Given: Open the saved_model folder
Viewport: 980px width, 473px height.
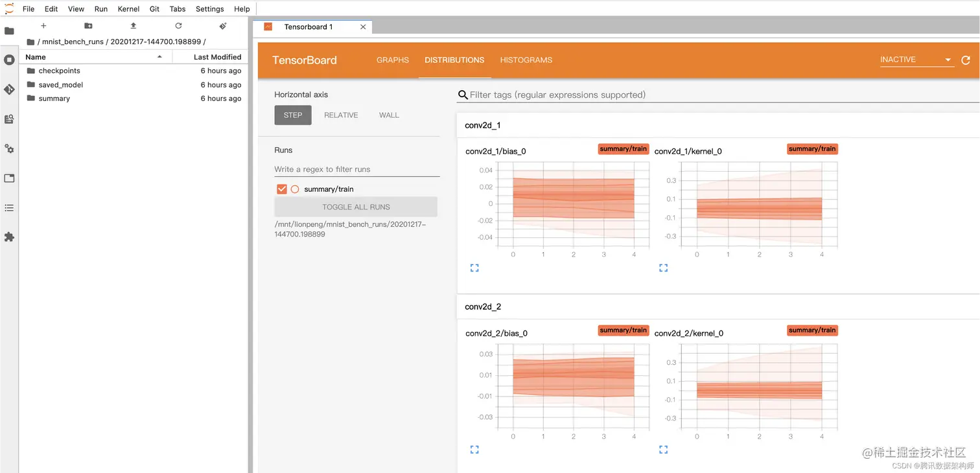Looking at the screenshot, I should click(x=133, y=85).
